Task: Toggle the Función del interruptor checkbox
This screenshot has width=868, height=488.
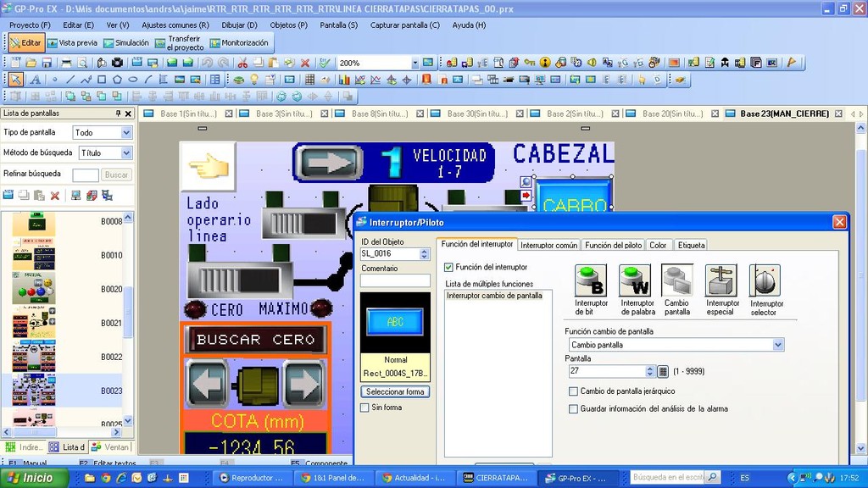Action: coord(449,267)
